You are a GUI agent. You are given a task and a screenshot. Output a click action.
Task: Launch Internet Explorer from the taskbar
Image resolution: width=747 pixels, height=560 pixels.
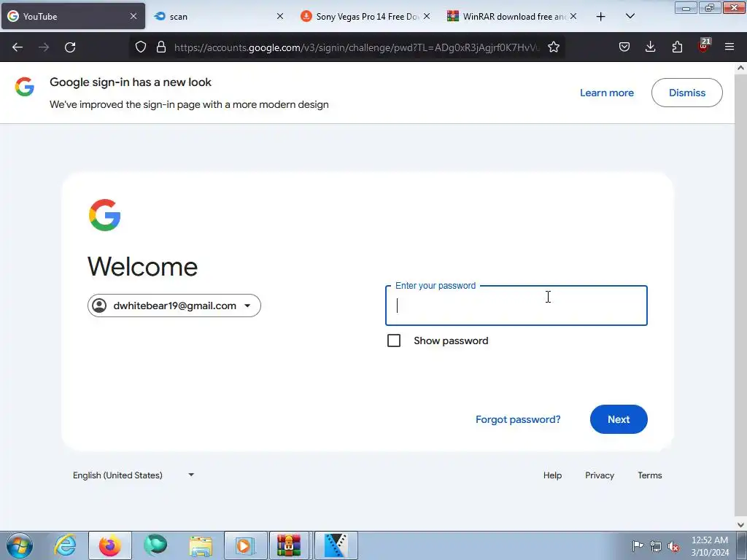(65, 545)
